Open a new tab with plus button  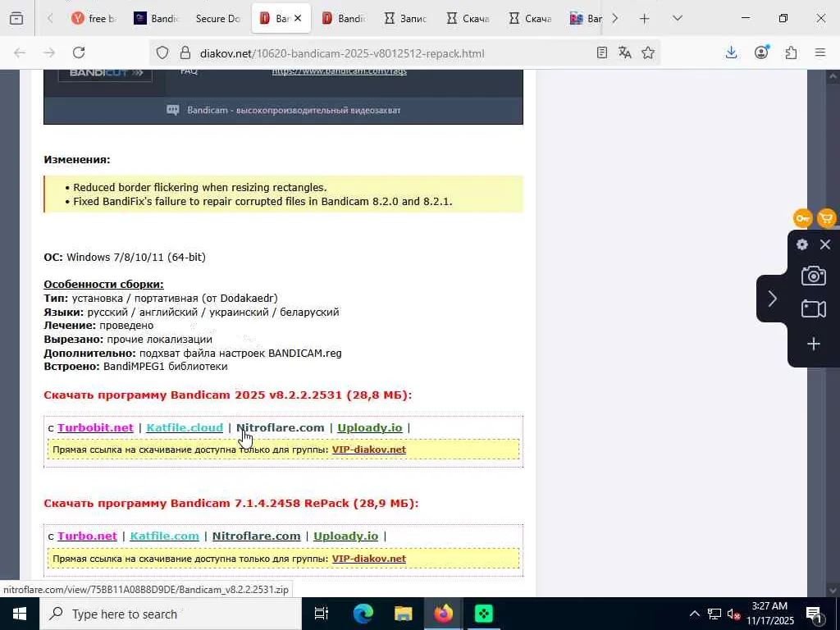pyautogui.click(x=645, y=18)
